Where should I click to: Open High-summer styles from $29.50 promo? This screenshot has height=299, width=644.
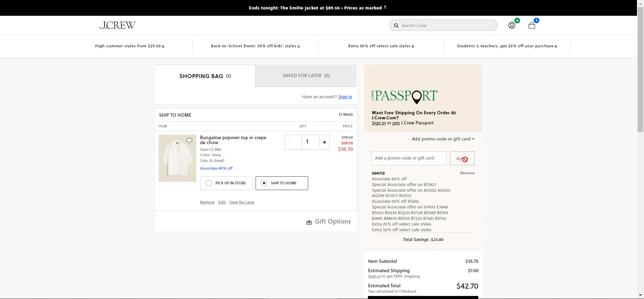point(130,46)
